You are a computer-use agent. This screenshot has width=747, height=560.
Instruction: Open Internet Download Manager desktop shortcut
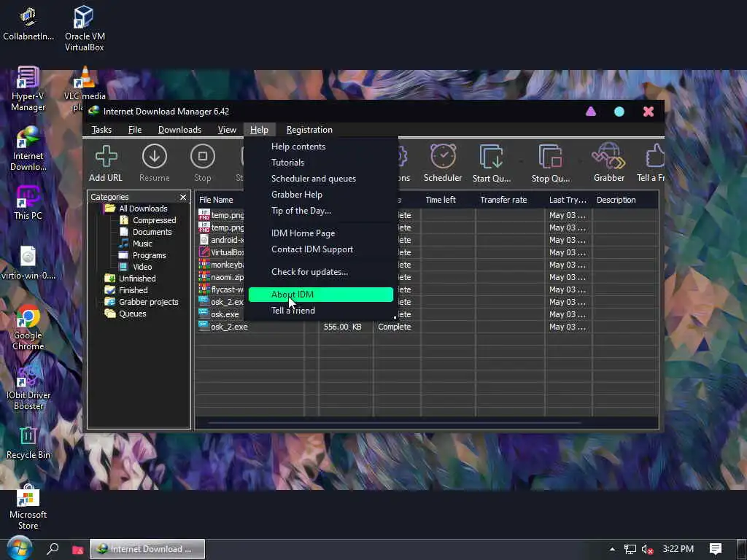28,149
